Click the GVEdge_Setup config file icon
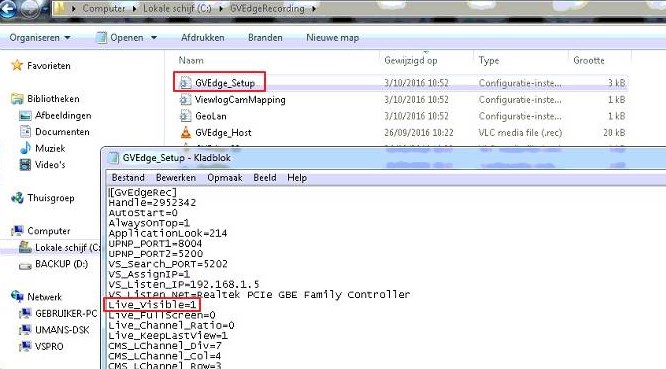Viewport: 666px width, 369px height. tap(185, 82)
